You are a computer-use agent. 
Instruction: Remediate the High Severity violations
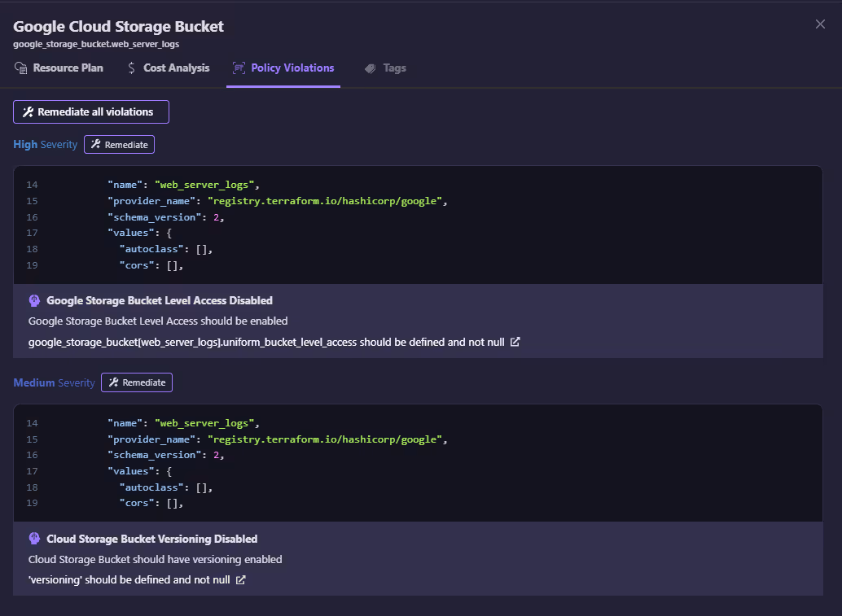(x=119, y=145)
